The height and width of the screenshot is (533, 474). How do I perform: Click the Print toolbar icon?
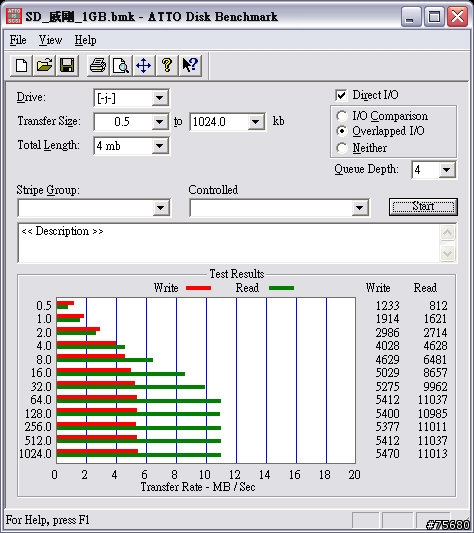point(98,65)
